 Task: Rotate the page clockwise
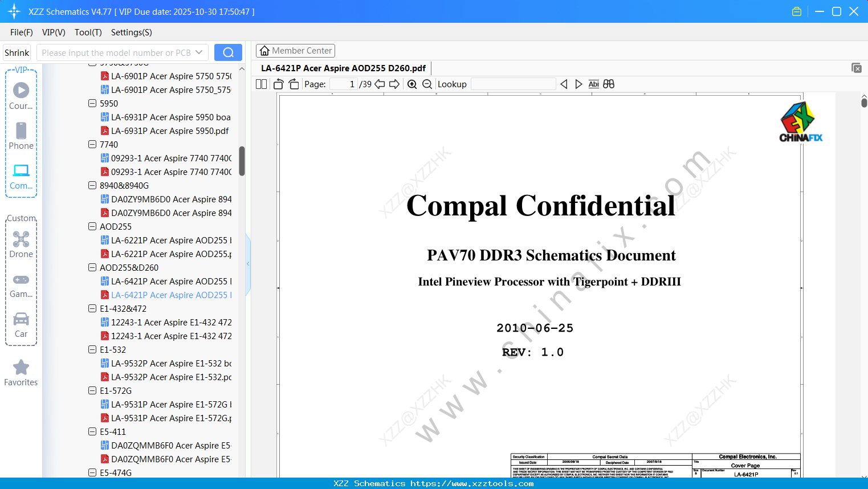pos(294,84)
